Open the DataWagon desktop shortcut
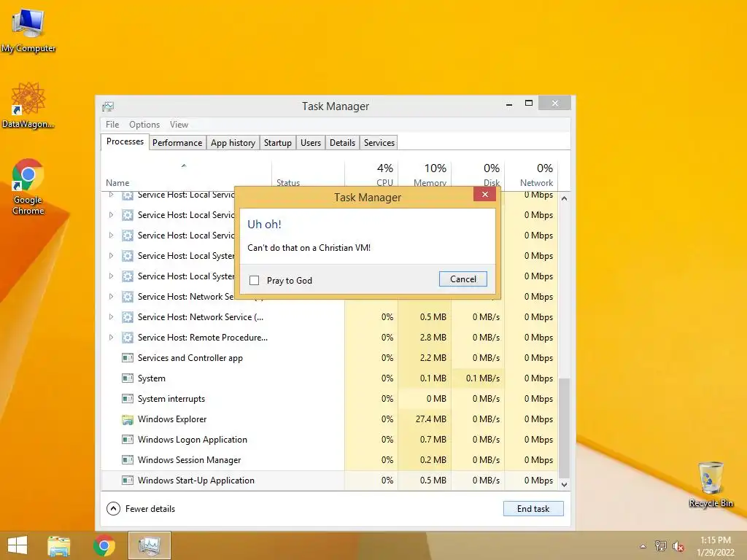Viewport: 747px width, 560px height. pos(28,105)
